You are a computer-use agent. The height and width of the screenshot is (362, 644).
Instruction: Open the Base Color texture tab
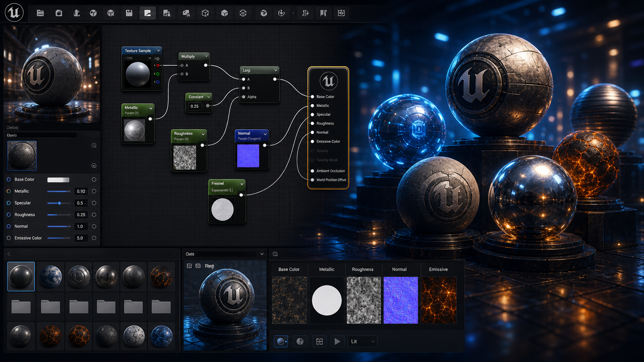point(289,269)
